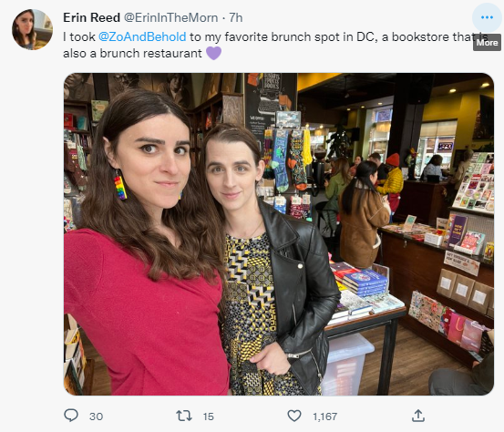The height and width of the screenshot is (432, 504).
Task: Open the three-dot More menu on the tweet
Action: coord(487,17)
